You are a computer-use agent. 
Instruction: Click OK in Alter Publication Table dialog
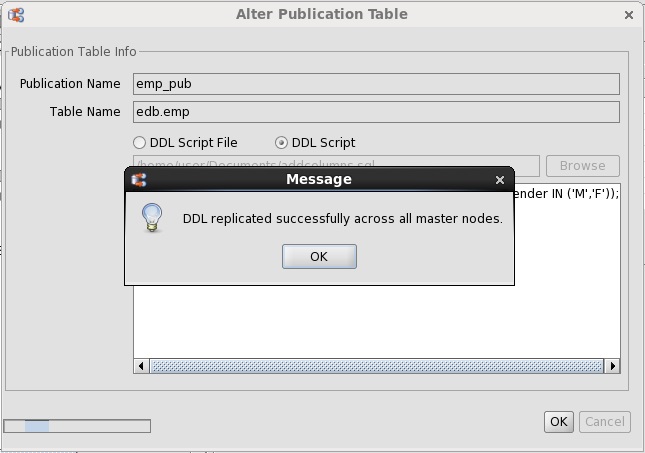coord(559,422)
